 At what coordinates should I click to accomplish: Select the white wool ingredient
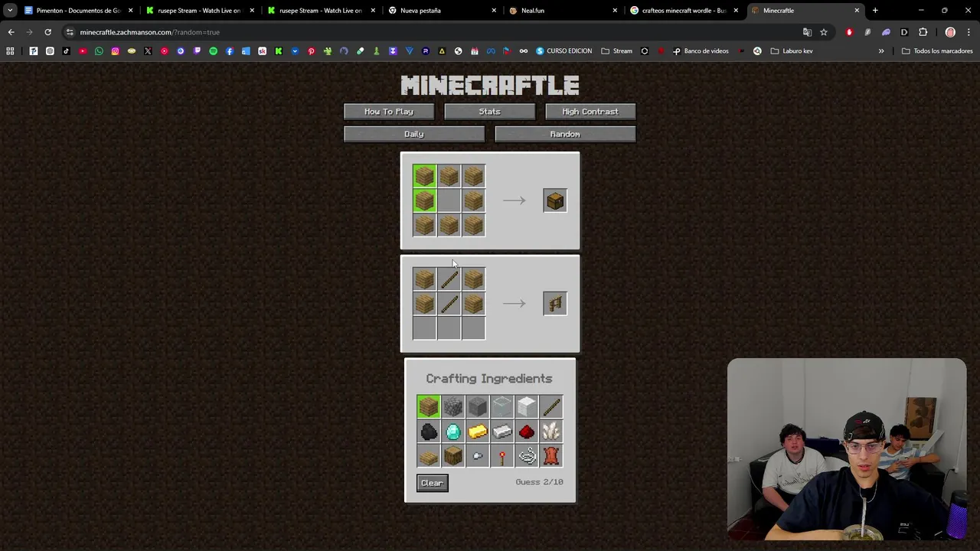coord(526,406)
